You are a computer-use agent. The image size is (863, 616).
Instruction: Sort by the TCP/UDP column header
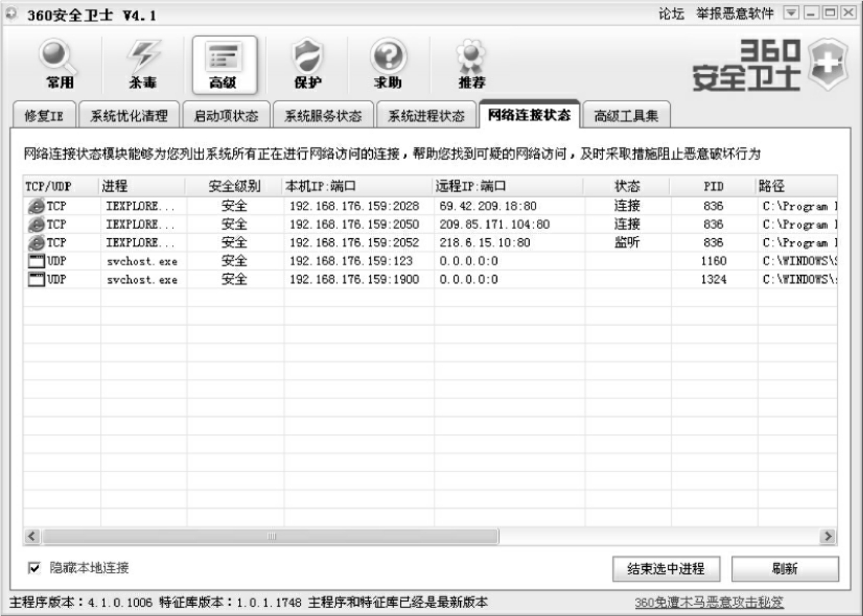tap(61, 186)
